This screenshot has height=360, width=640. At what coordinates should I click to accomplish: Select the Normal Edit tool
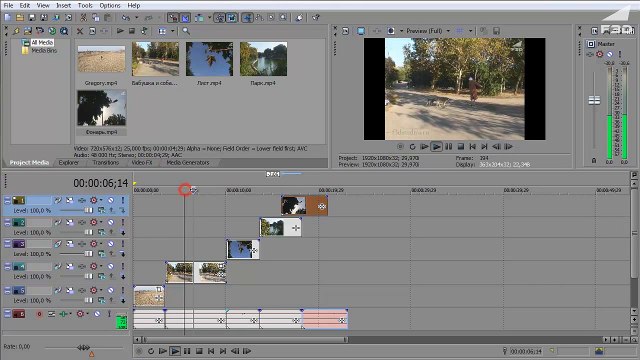247,18
